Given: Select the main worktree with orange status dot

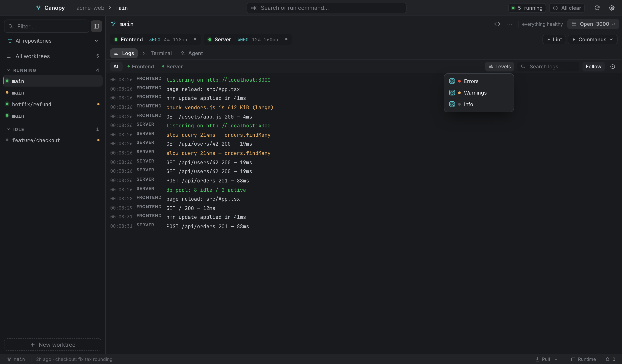Looking at the screenshot, I should click(x=53, y=93).
